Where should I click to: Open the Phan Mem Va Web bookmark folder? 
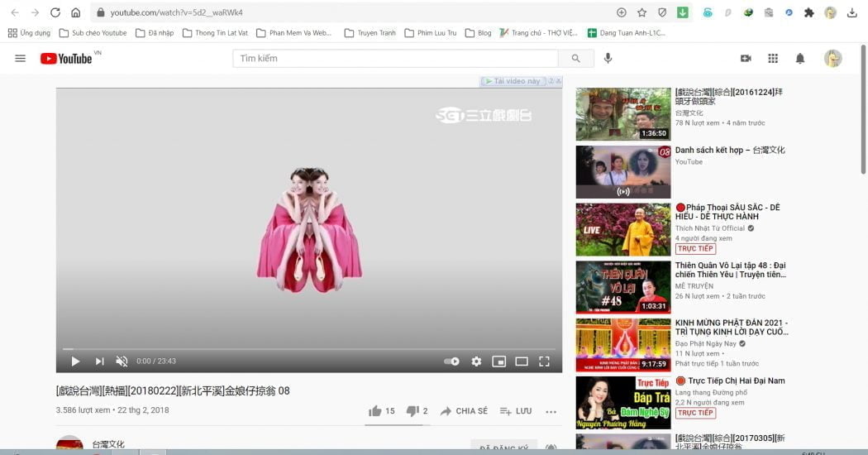[x=294, y=33]
